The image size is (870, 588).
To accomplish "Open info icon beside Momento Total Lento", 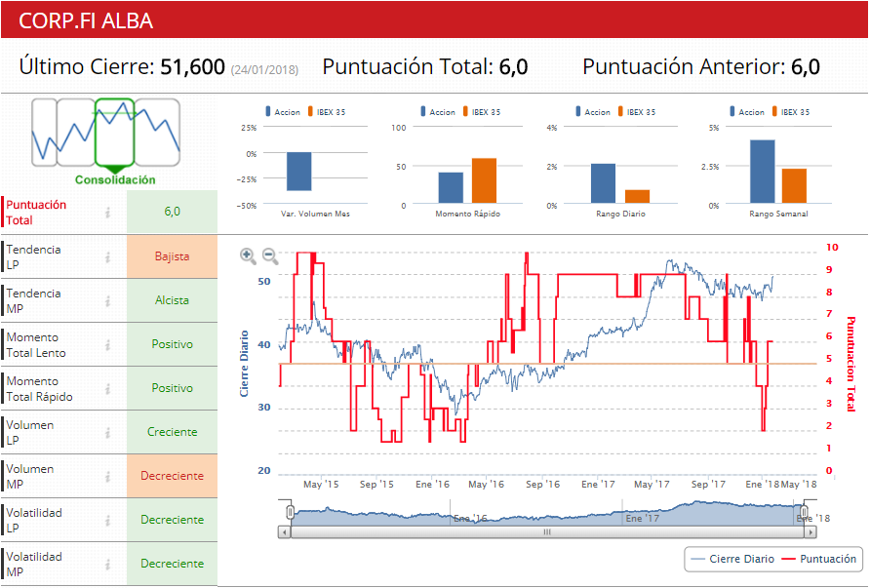I will [108, 344].
